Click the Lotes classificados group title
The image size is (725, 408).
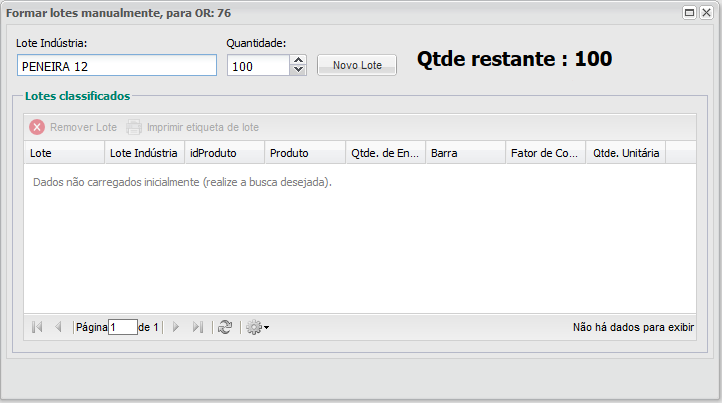tap(78, 96)
